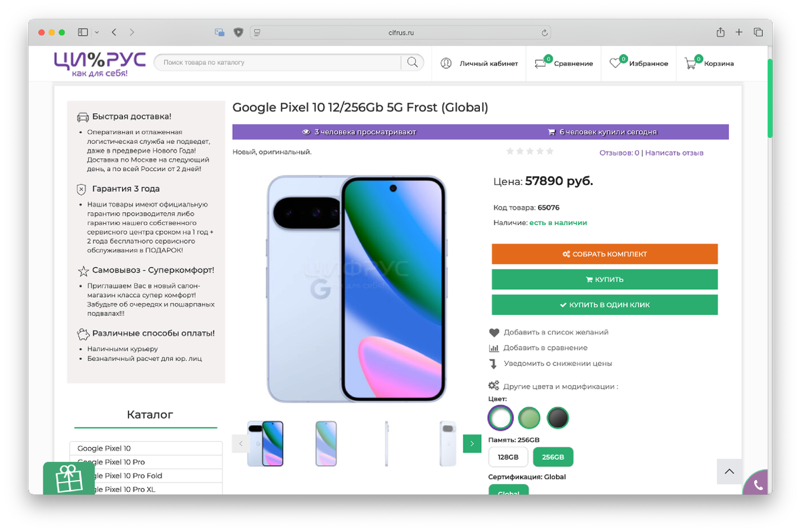Go forward with Safari forward arrow
The width and height of the screenshot is (801, 532).
(x=132, y=32)
